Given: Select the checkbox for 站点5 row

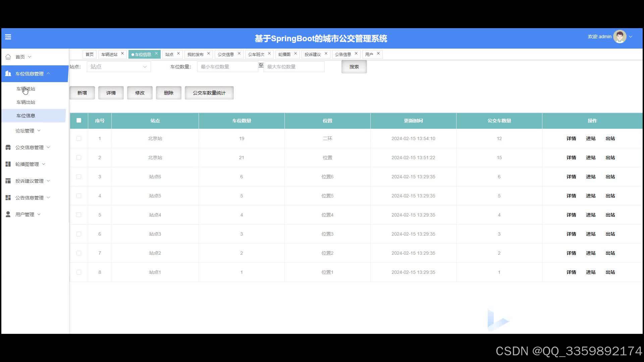Looking at the screenshot, I should 79,196.
